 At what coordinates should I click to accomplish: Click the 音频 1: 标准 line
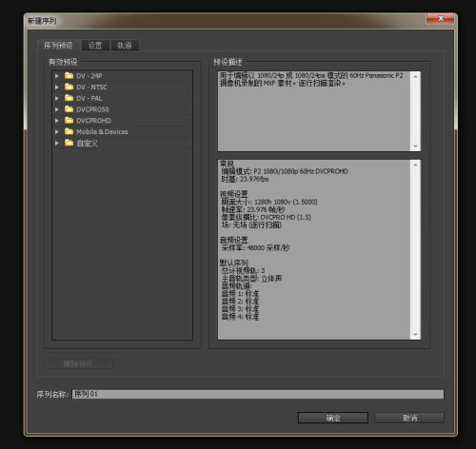point(240,294)
